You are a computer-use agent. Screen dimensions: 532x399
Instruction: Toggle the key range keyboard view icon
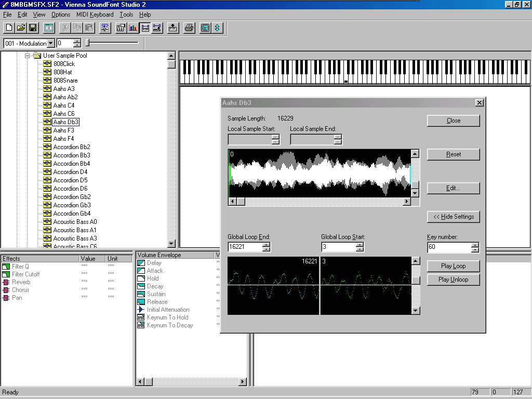(145, 28)
